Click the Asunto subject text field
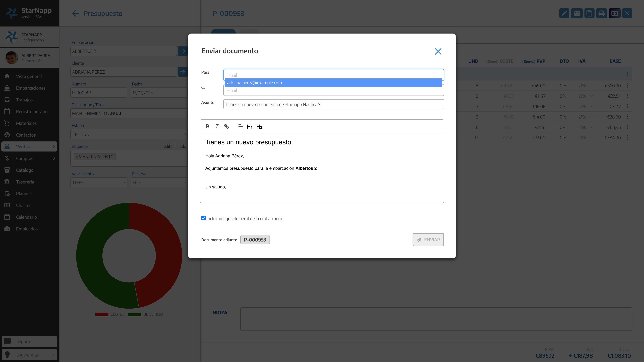 tap(334, 104)
